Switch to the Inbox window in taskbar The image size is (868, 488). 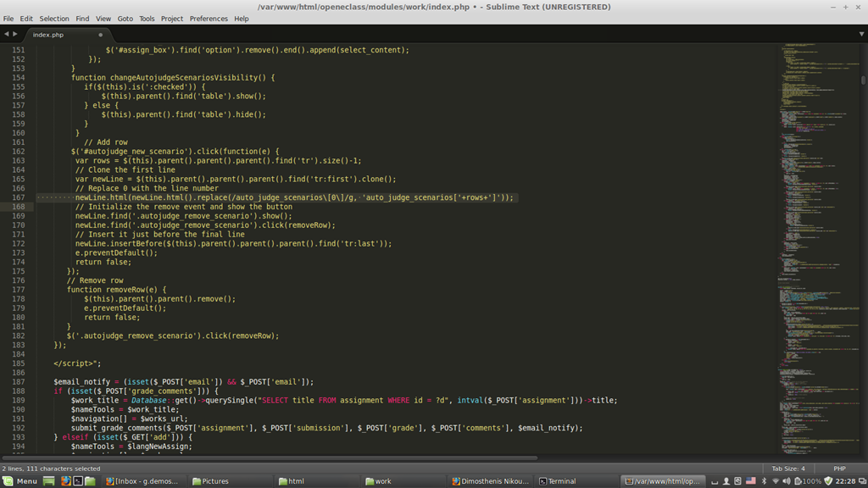point(142,481)
